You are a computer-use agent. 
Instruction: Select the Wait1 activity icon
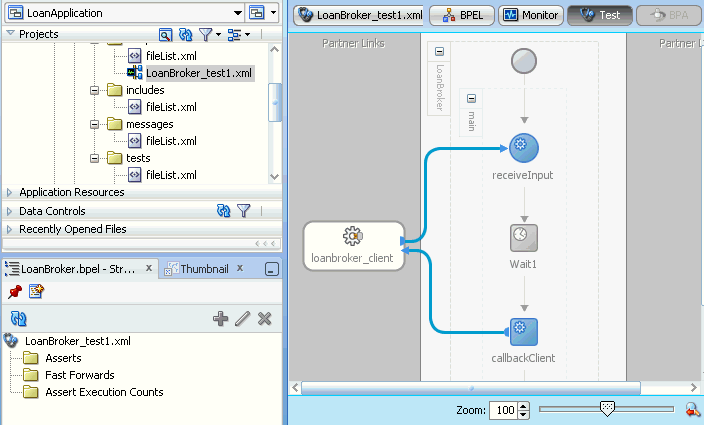point(524,237)
